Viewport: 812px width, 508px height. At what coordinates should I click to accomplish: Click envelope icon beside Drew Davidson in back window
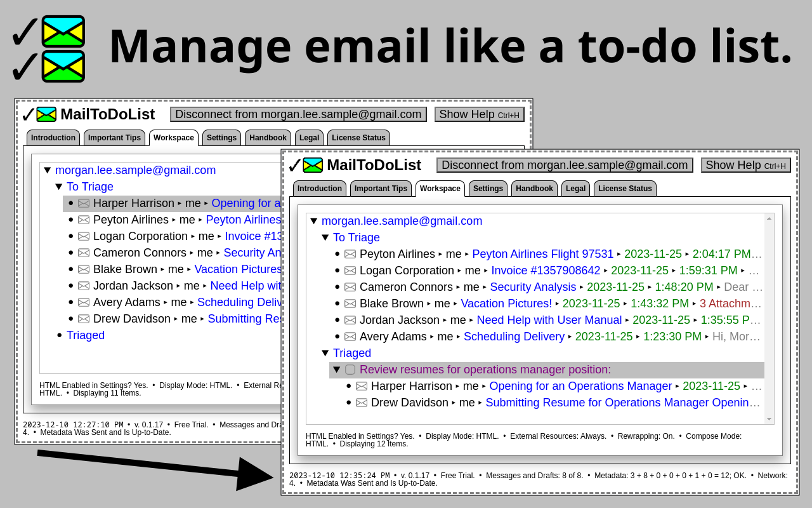click(84, 319)
